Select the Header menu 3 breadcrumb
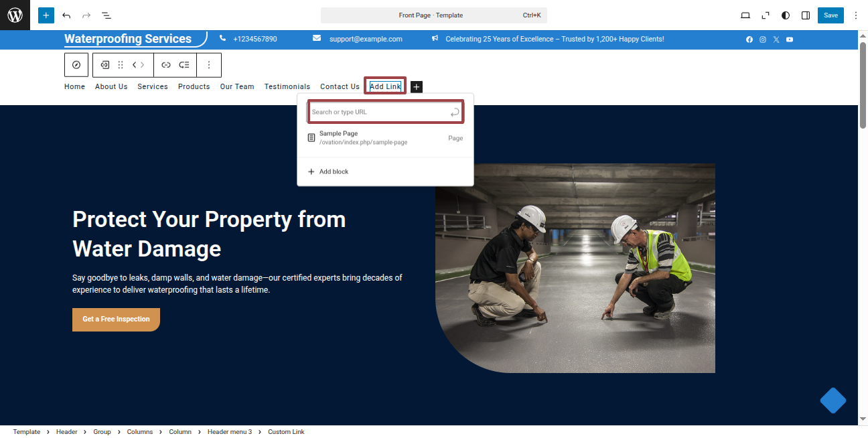868x438 pixels. coord(230,432)
